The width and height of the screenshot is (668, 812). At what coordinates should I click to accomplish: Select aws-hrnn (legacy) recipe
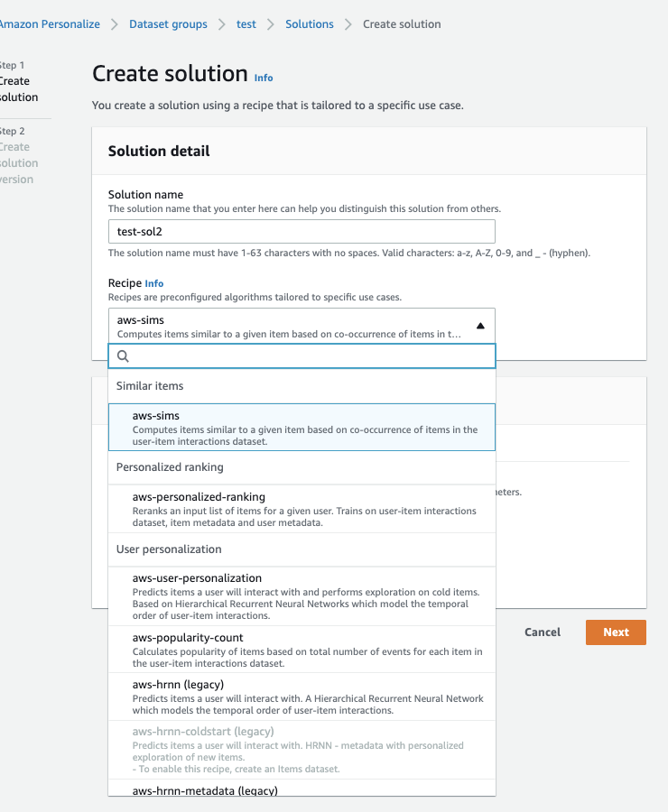tap(302, 697)
